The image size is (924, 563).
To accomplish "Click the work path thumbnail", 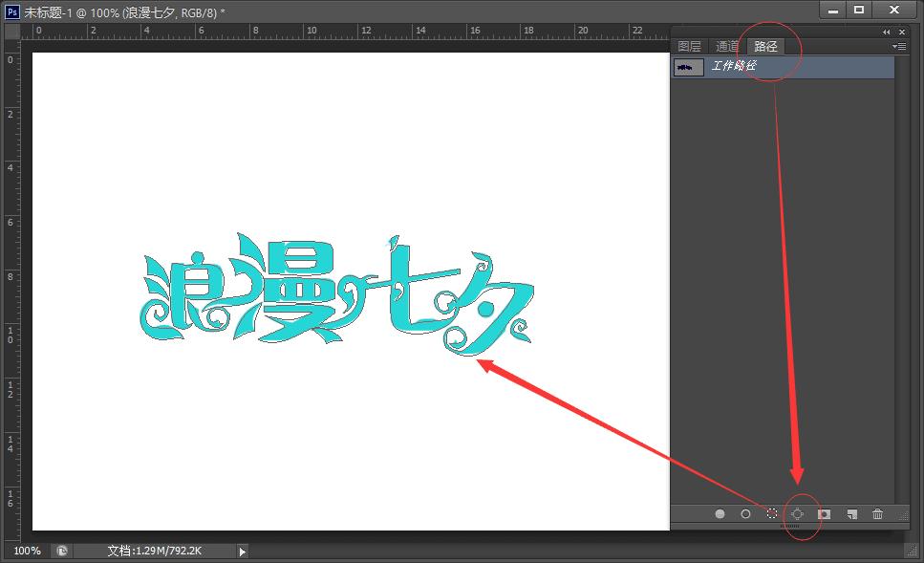I will click(x=688, y=67).
